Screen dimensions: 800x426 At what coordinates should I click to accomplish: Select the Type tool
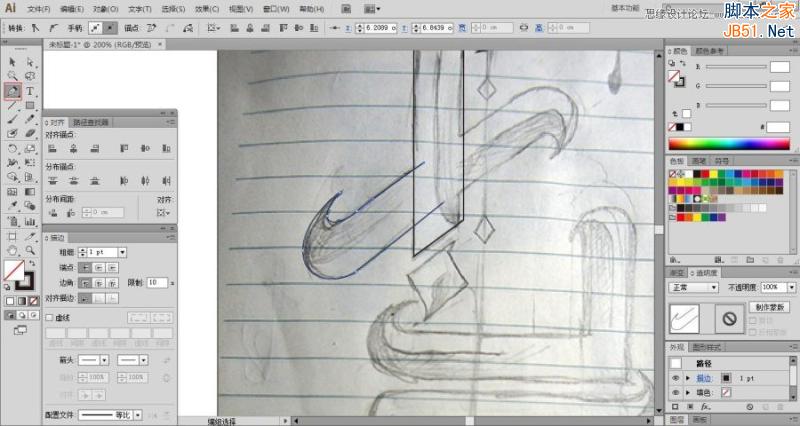(30, 91)
